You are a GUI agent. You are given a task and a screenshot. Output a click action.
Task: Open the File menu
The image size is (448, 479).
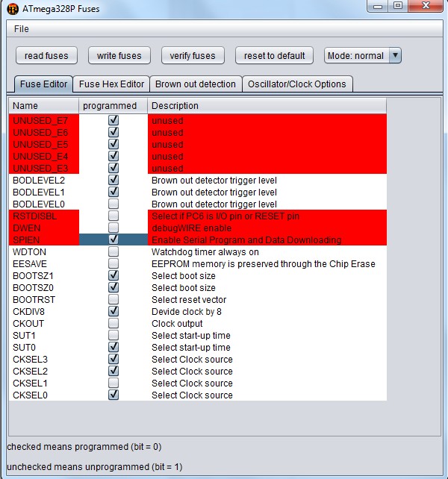tap(22, 29)
